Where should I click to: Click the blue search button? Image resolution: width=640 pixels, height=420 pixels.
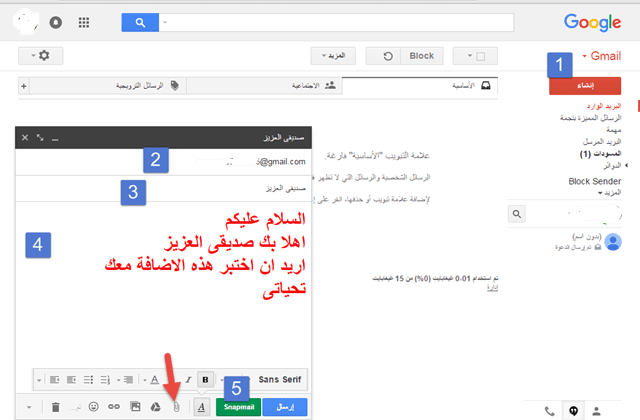140,22
